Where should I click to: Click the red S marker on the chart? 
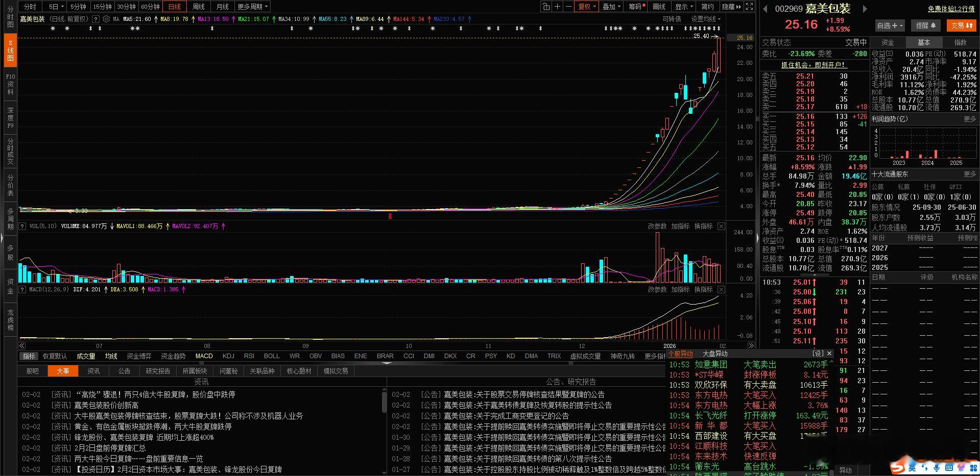coord(390,216)
